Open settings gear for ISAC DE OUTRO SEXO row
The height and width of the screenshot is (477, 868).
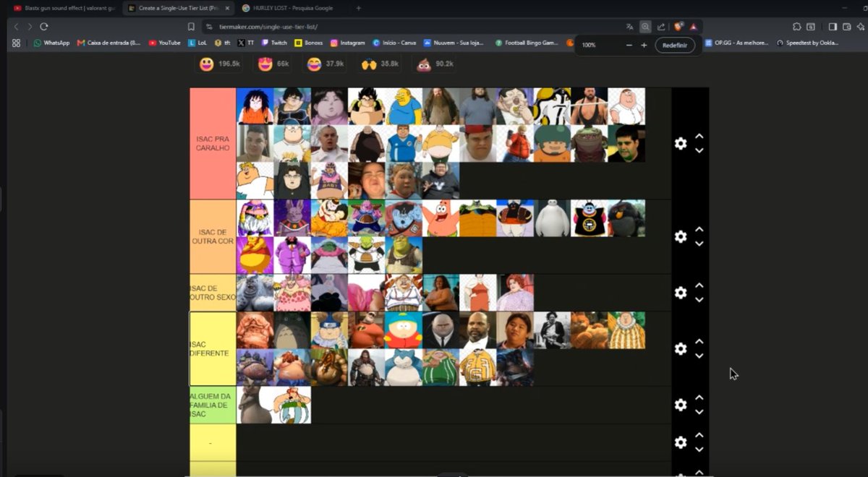coord(681,293)
